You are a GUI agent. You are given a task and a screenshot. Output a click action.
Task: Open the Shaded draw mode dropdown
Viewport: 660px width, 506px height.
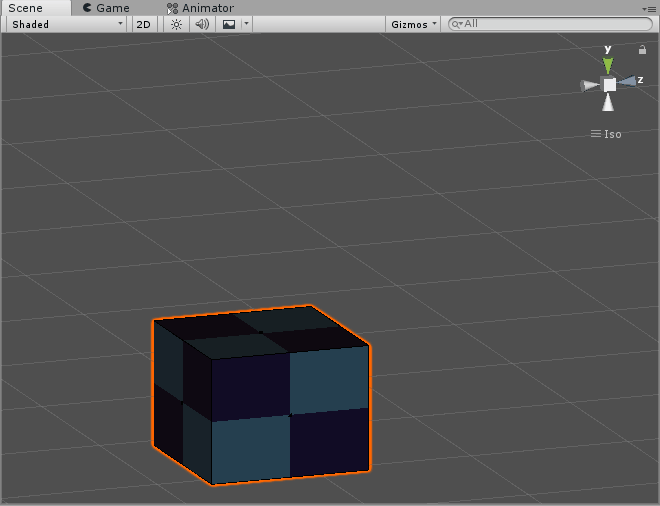click(67, 24)
